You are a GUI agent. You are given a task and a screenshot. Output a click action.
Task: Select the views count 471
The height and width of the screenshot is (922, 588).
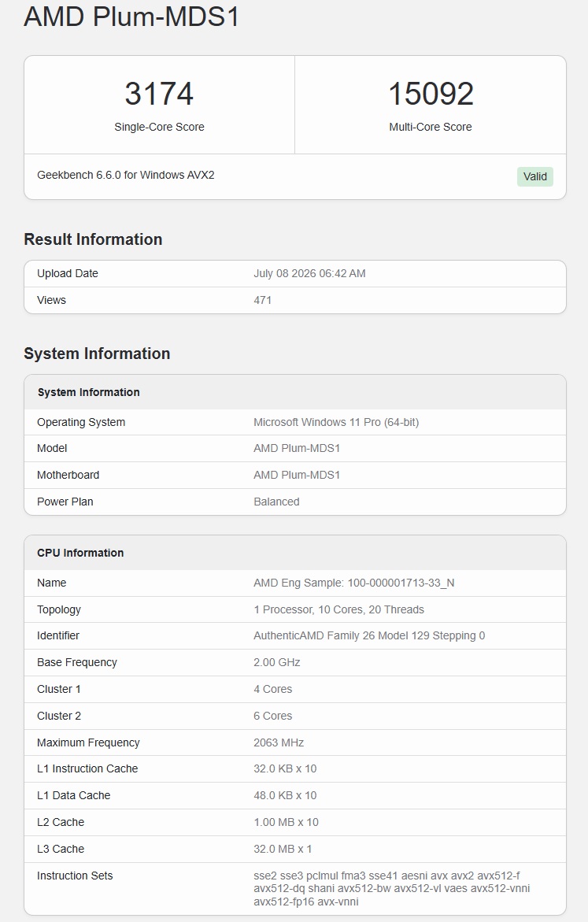(x=262, y=300)
